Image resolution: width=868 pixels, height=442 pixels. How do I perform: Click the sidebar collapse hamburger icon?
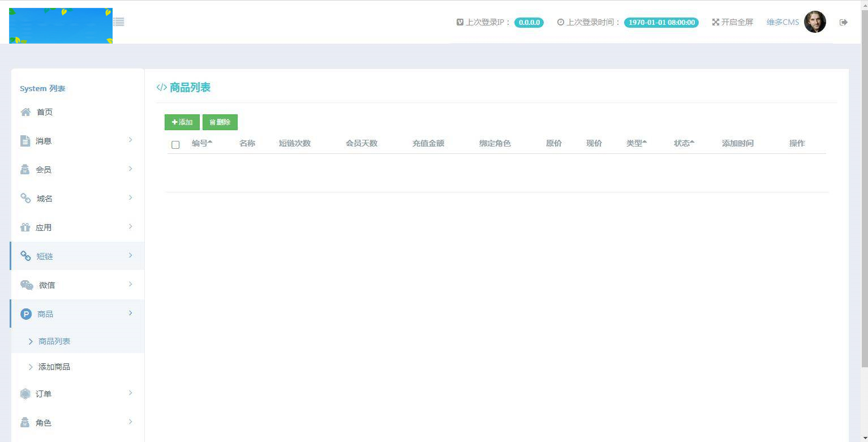(118, 22)
